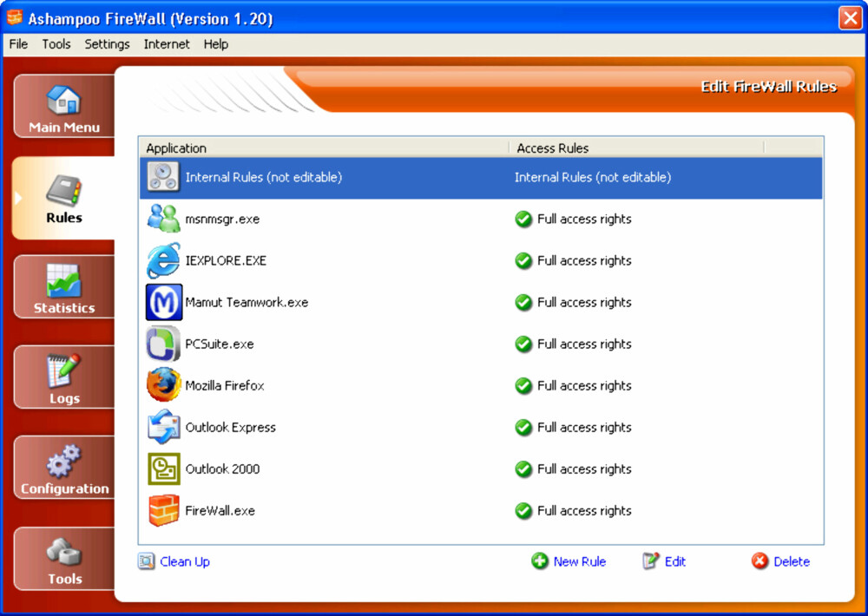Click the Delete link
This screenshot has height=616, width=868.
tap(792, 561)
